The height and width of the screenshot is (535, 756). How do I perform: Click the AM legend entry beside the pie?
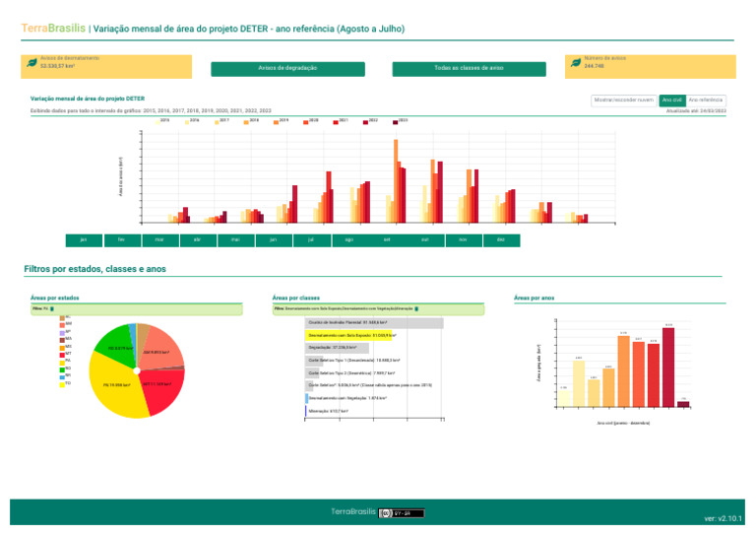(x=66, y=325)
